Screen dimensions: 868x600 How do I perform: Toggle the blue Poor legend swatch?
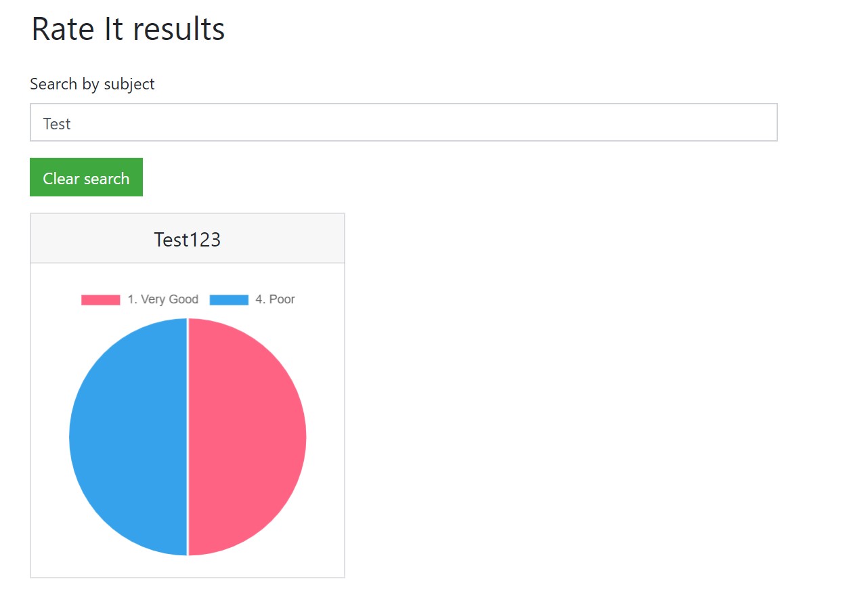229,300
